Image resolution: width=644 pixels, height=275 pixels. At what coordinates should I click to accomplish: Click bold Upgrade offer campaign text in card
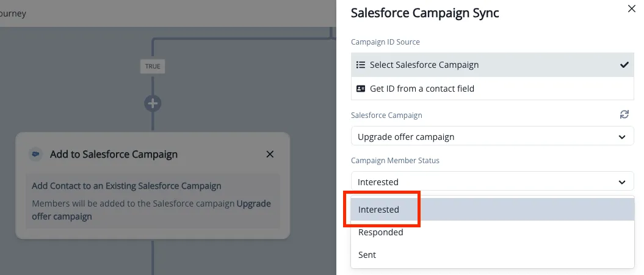click(253, 204)
